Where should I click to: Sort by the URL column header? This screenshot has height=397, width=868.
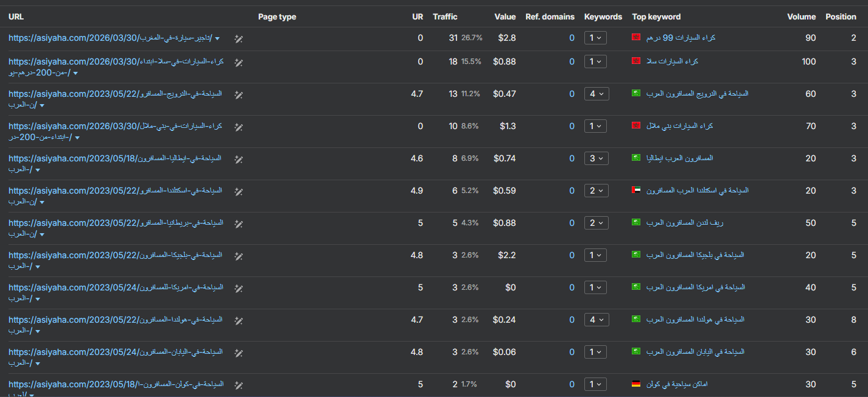16,17
